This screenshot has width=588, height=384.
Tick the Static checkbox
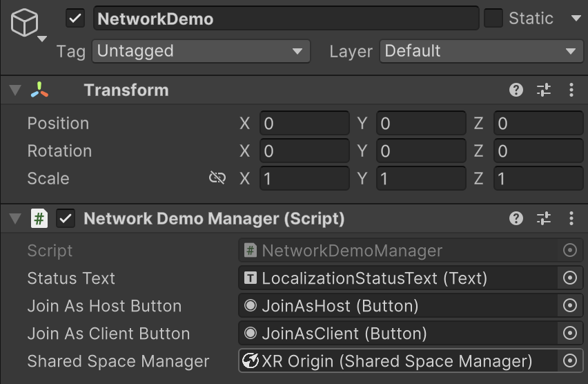tap(493, 19)
